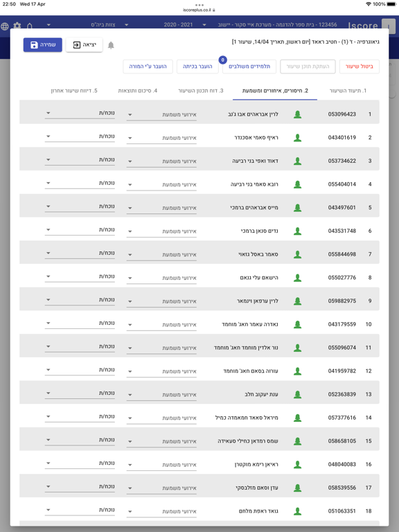
Task: Click student icon for ID 052363839
Action: 298,395
